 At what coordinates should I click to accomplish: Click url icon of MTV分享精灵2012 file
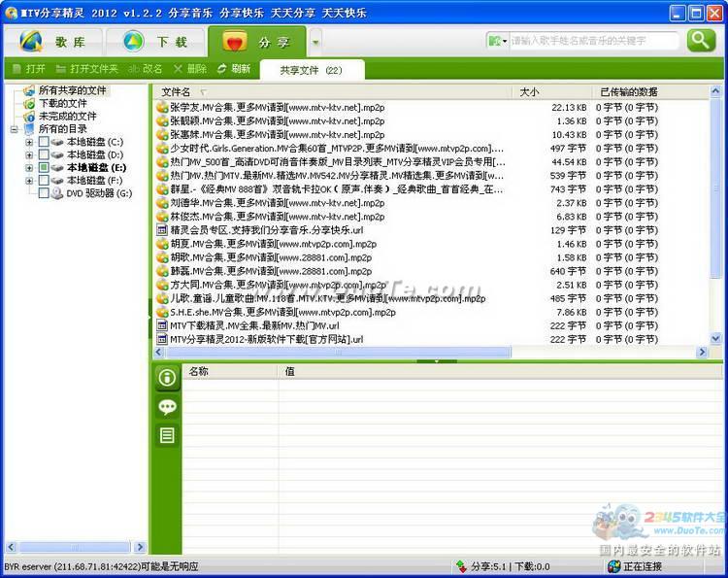(x=162, y=340)
